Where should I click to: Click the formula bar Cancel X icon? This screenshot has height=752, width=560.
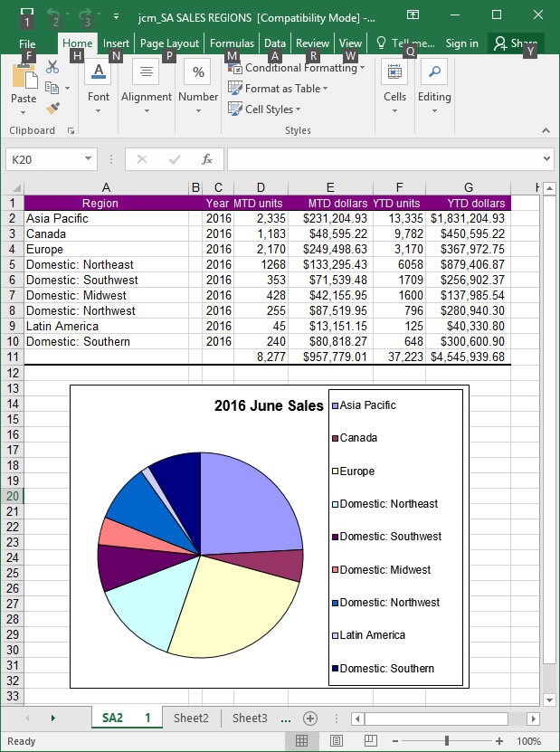coord(142,159)
